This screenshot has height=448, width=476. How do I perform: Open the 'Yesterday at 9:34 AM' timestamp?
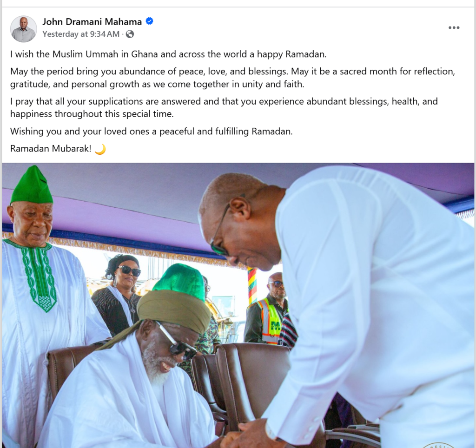(x=81, y=34)
